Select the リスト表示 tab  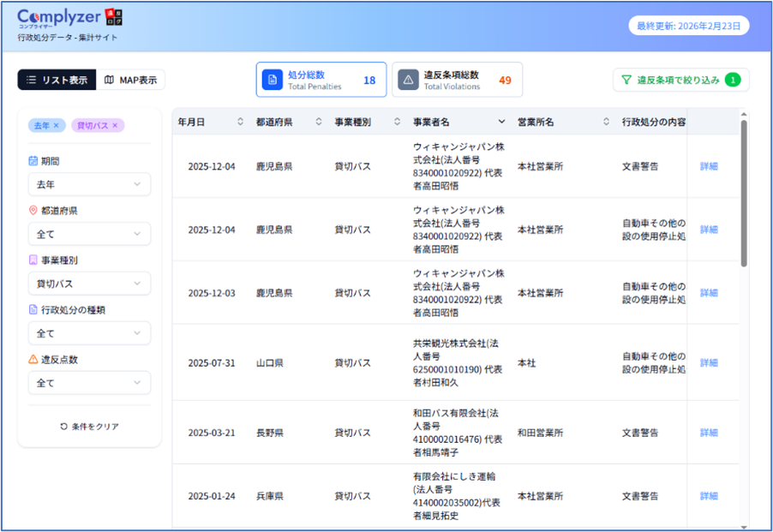[56, 79]
